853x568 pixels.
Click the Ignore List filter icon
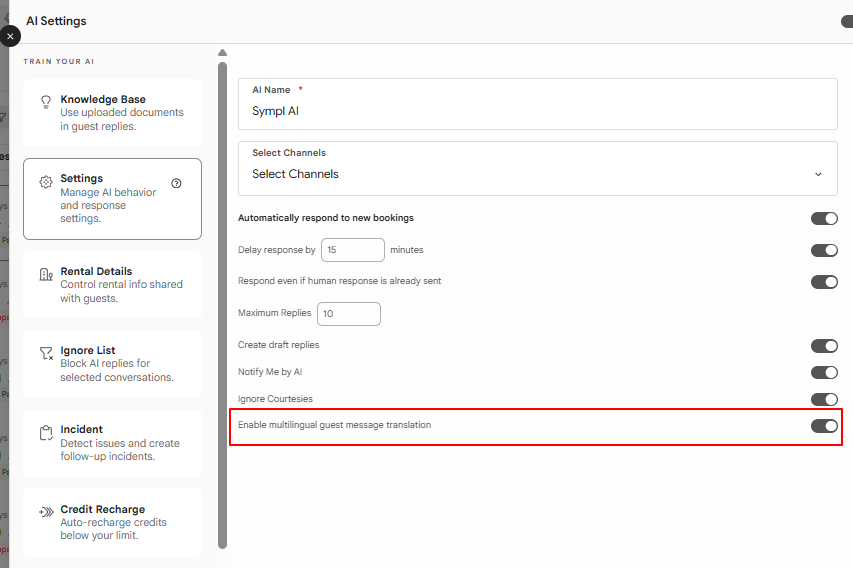click(46, 354)
